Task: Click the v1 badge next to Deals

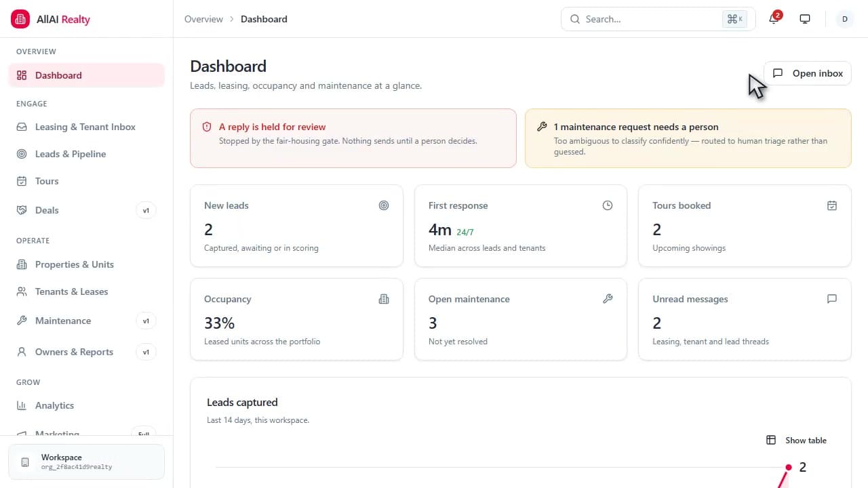Action: (146, 210)
